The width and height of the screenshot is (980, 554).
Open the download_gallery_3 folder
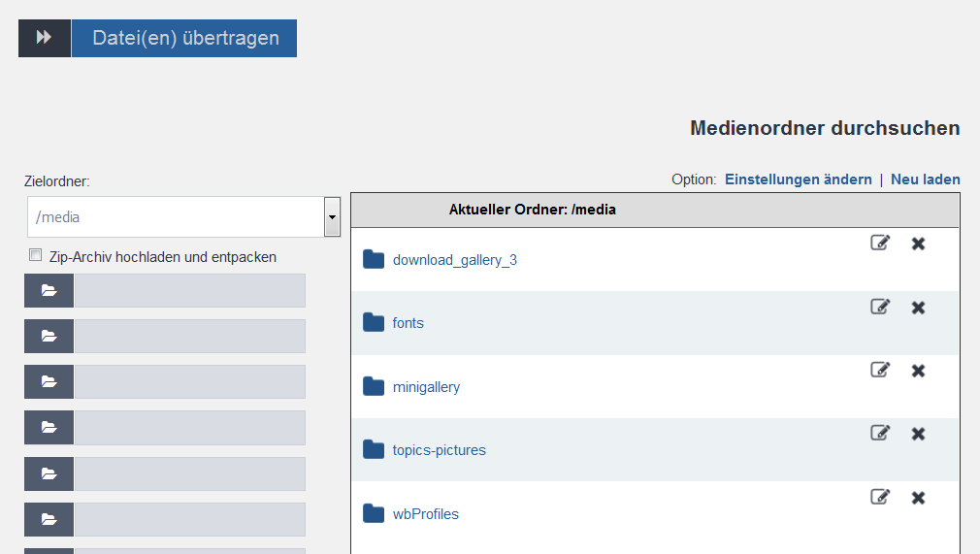(x=454, y=260)
